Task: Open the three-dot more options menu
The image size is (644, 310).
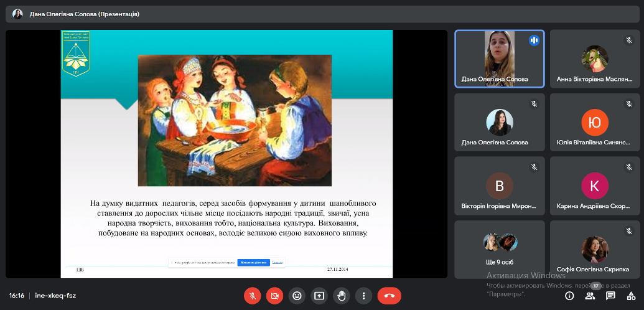Action: pyautogui.click(x=363, y=296)
